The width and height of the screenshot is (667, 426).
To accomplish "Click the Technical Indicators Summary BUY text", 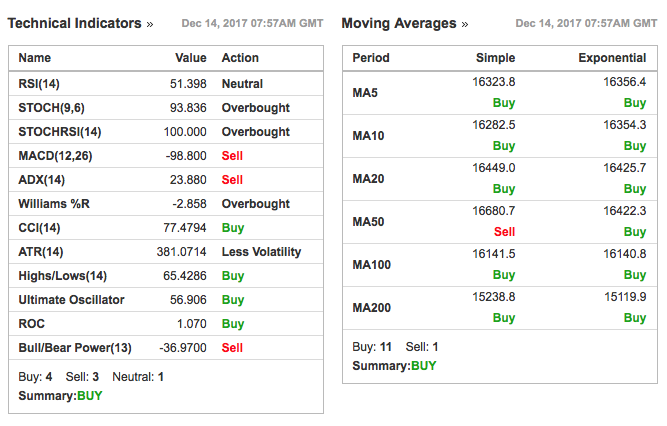I will click(60, 395).
